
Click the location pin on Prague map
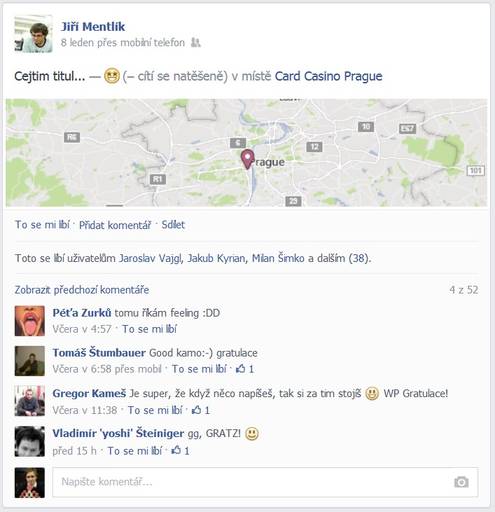pos(247,159)
